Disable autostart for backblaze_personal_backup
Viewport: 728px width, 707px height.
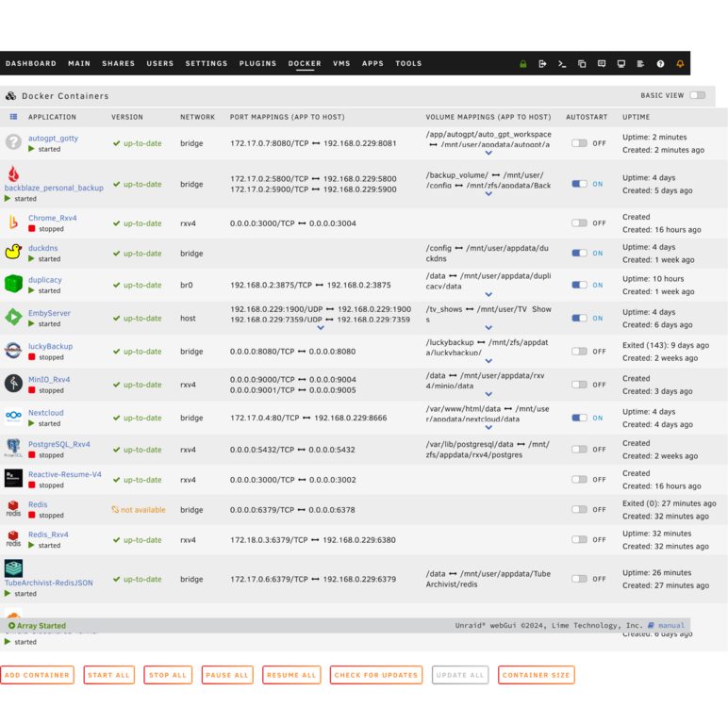coord(579,184)
